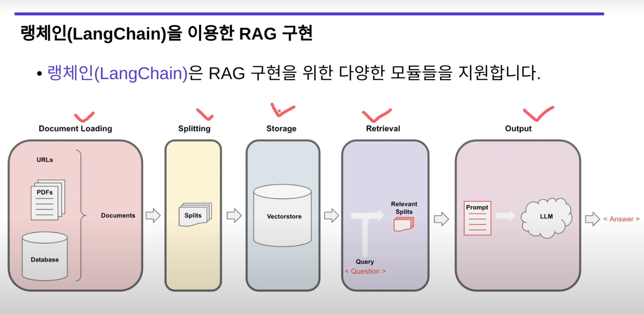
Task: Click the blue LangChain hyperlink text
Action: pos(117,73)
